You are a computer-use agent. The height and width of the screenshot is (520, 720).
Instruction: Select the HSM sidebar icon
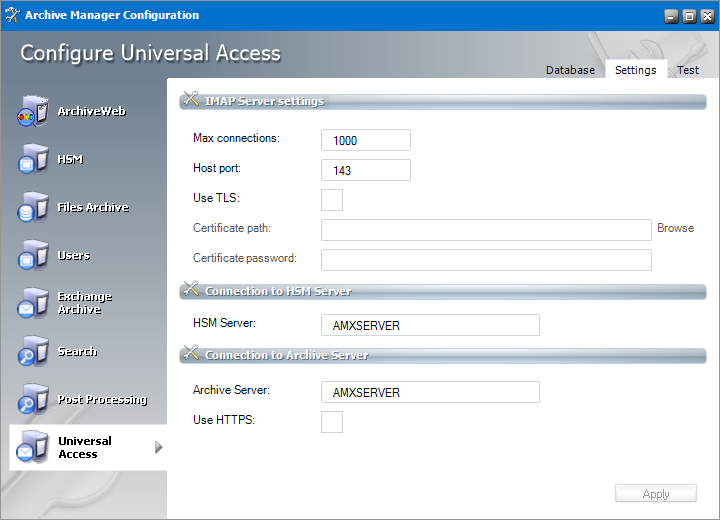(x=32, y=160)
